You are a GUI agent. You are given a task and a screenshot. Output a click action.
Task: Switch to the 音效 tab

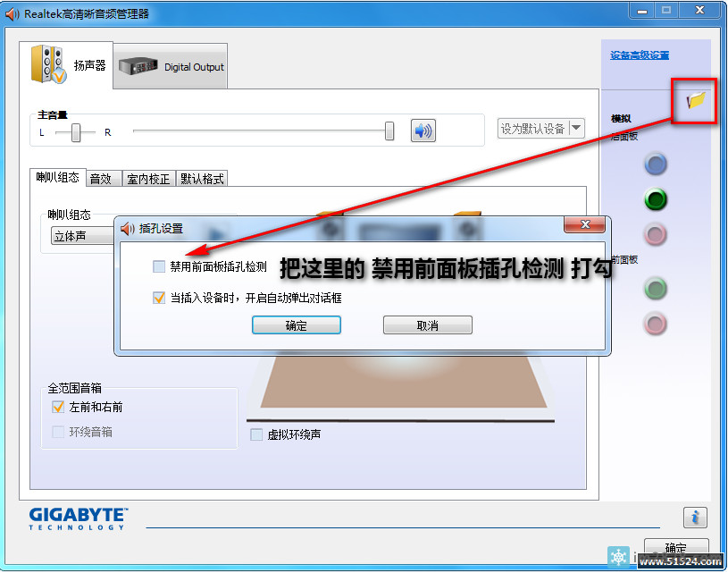pos(103,178)
